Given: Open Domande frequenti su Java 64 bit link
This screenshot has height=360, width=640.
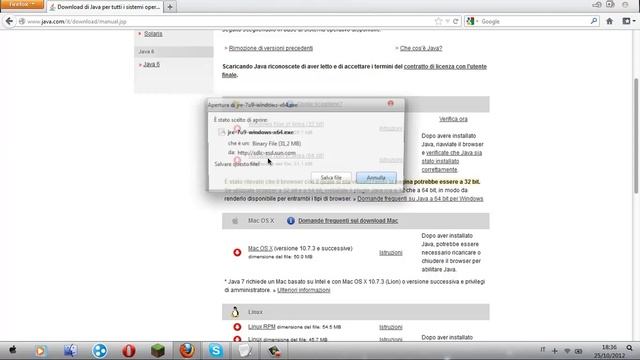Looking at the screenshot, I should (x=420, y=199).
